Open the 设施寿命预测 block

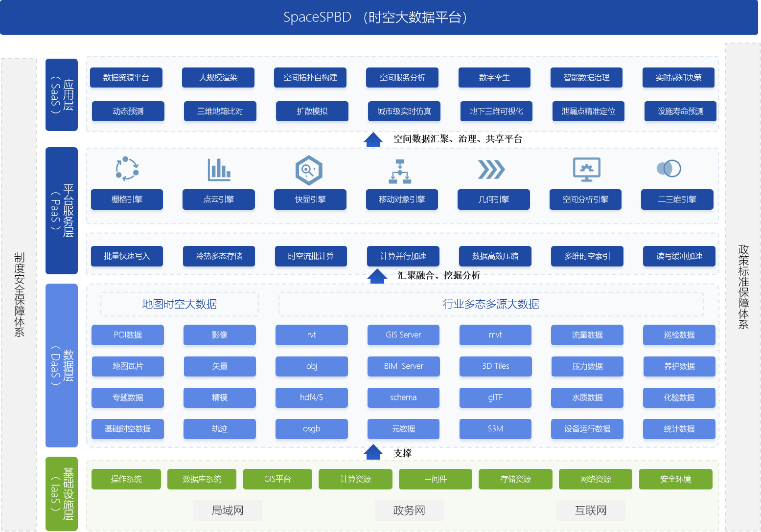pyautogui.click(x=681, y=111)
